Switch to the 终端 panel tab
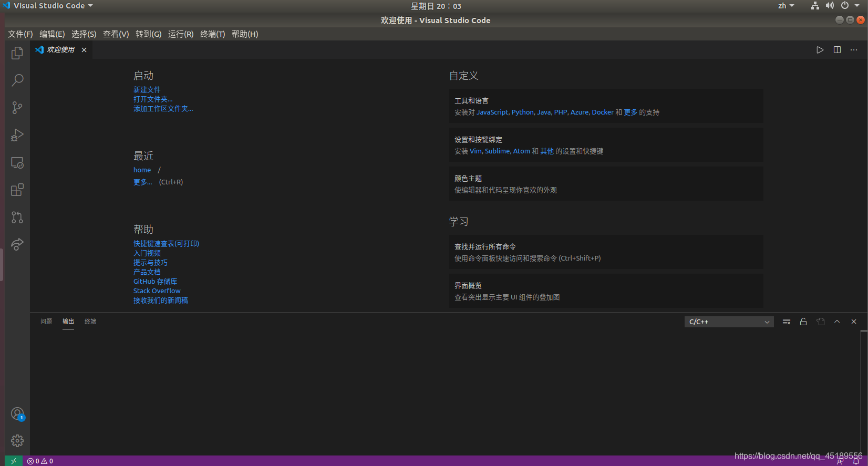868x466 pixels. tap(90, 322)
